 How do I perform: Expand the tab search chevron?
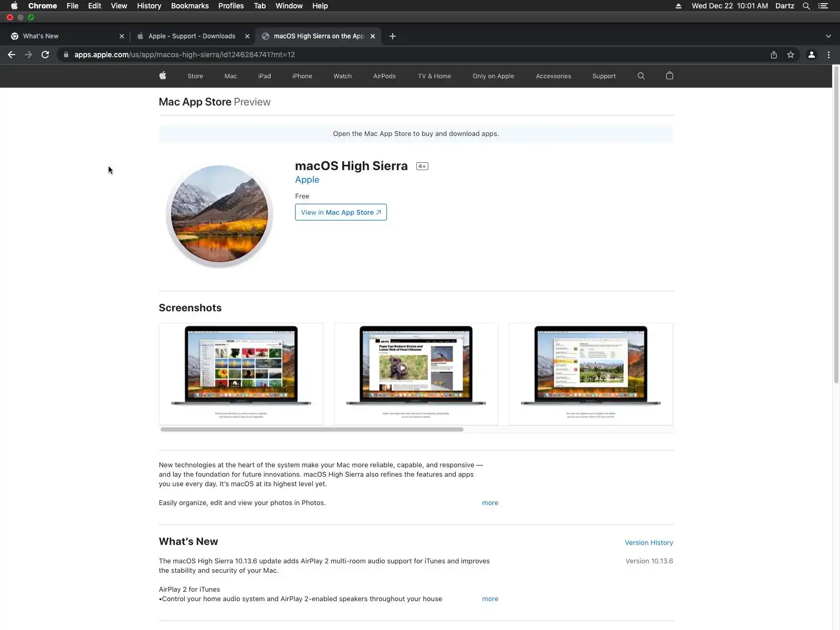click(x=828, y=36)
